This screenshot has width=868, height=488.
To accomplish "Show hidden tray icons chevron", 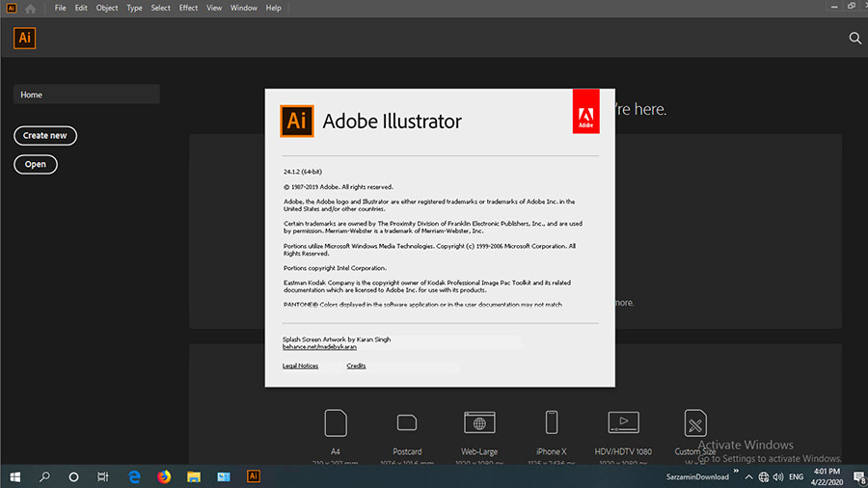I will (748, 477).
